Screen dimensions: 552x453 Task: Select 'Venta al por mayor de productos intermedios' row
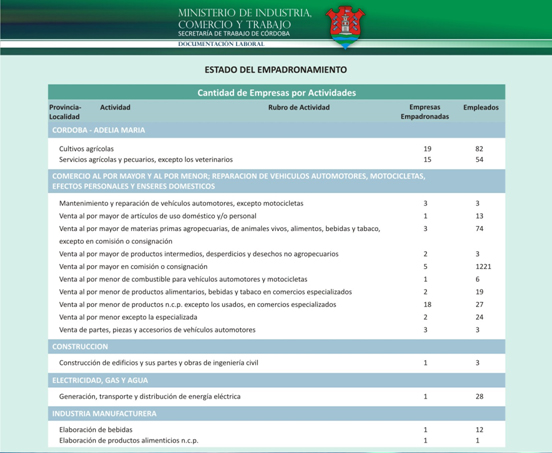tap(276, 254)
